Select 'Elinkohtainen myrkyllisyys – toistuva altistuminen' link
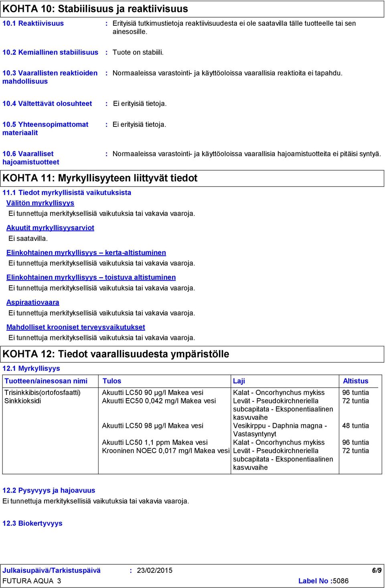385x588 pixels. pos(91,277)
